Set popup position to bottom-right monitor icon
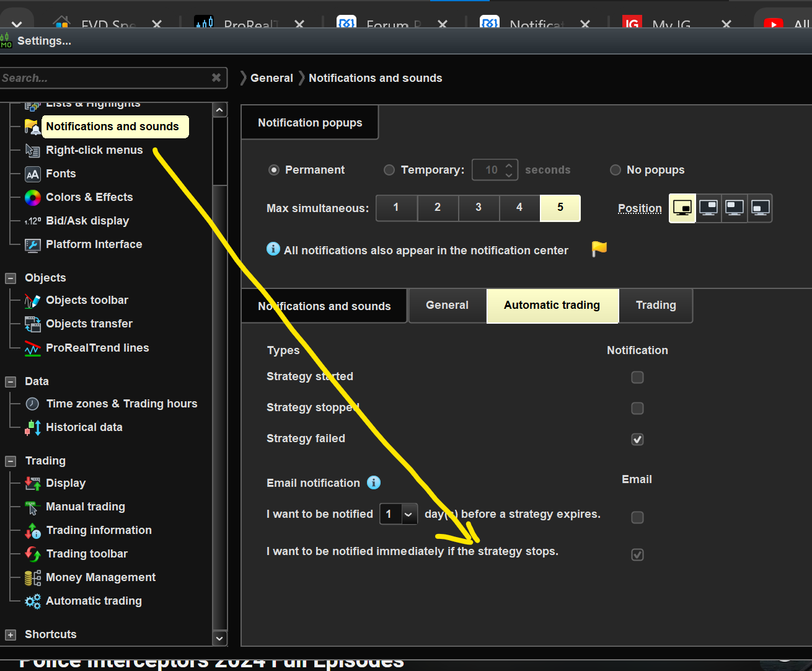812x671 pixels. [x=682, y=208]
